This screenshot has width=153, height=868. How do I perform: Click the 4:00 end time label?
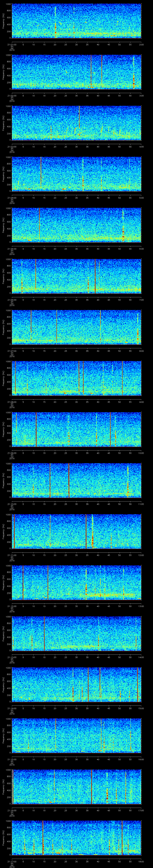[141, 147]
